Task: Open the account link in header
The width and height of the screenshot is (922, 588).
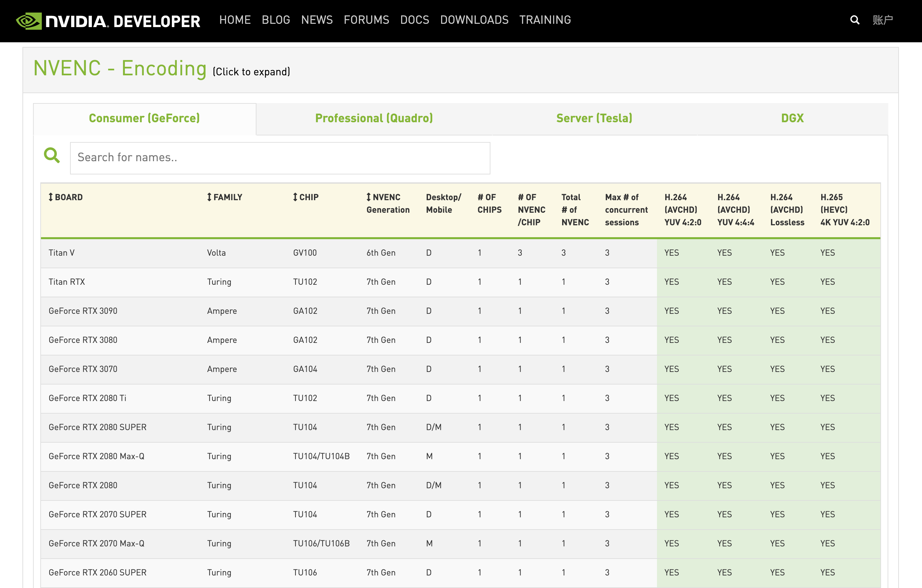Action: (x=883, y=20)
